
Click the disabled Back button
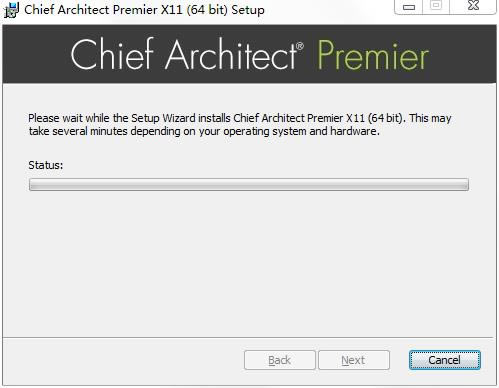(280, 360)
